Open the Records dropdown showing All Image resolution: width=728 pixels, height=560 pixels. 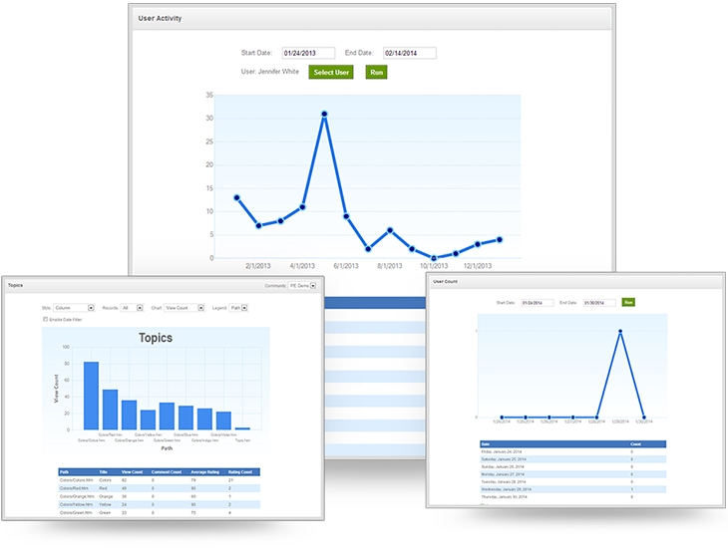tap(132, 308)
